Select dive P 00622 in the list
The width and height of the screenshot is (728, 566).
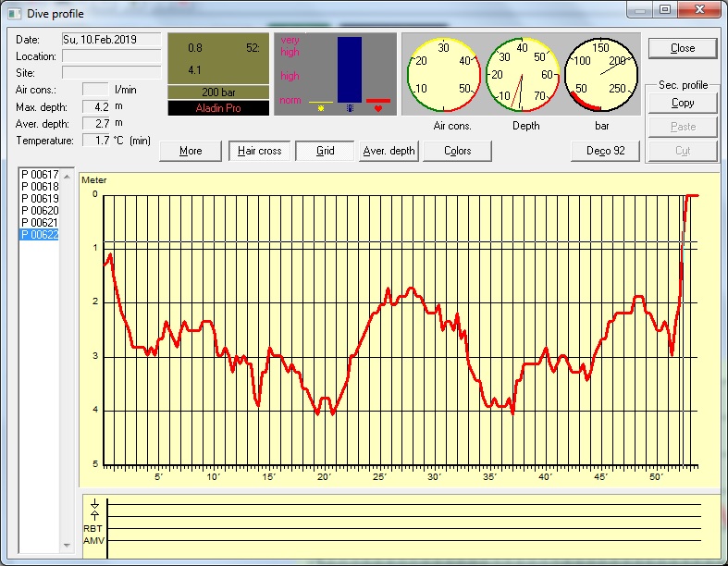pyautogui.click(x=40, y=235)
